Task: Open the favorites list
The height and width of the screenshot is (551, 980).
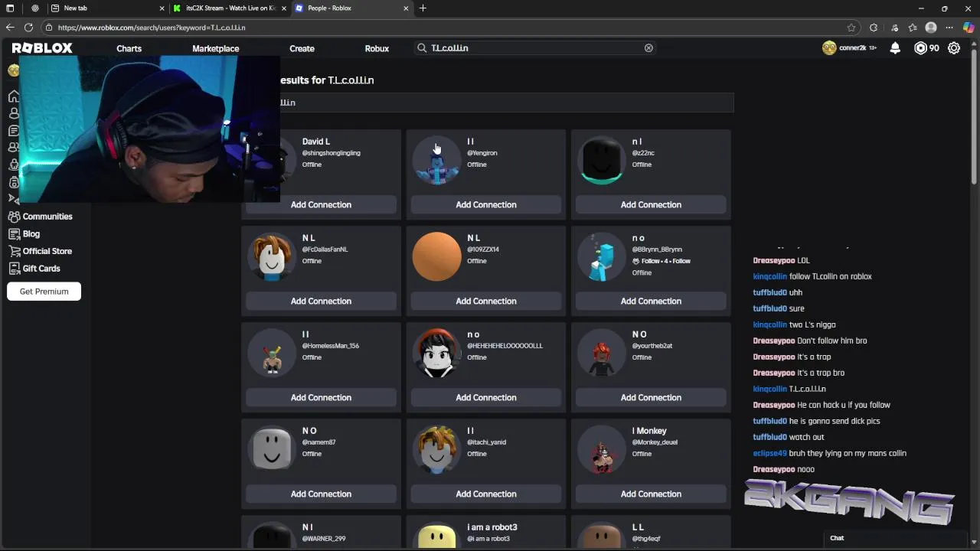Action: [913, 28]
